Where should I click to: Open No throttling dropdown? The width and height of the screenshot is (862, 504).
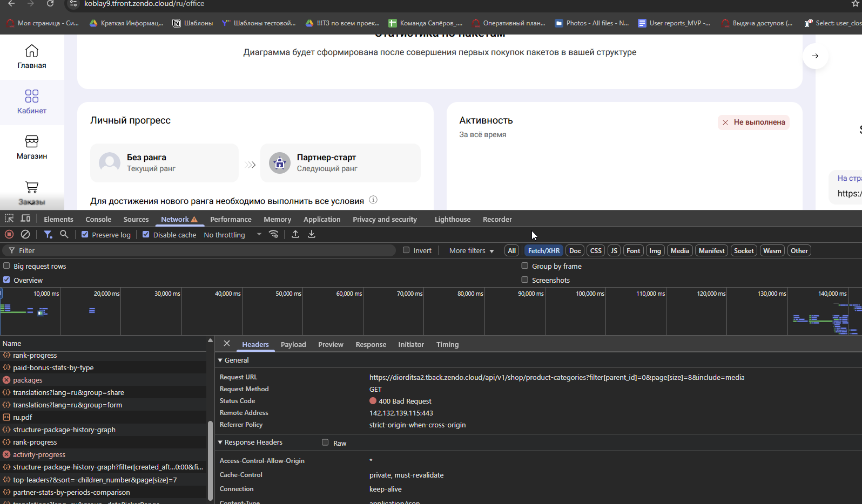pos(232,235)
